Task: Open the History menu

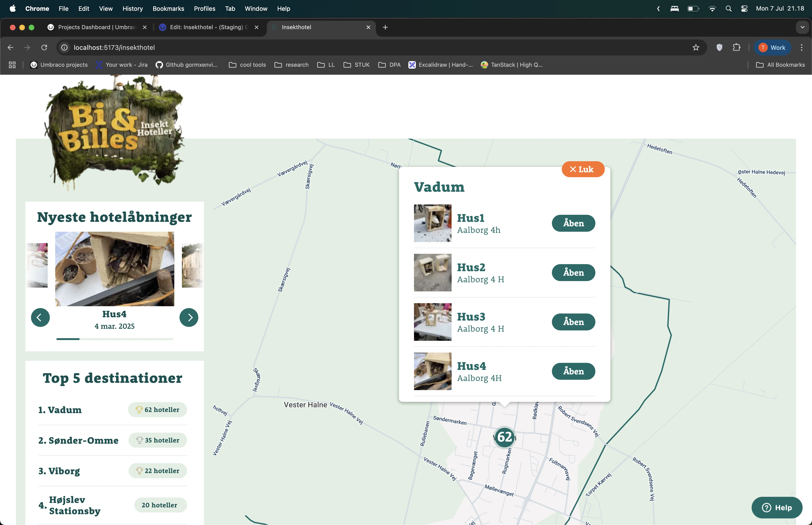Action: click(133, 8)
